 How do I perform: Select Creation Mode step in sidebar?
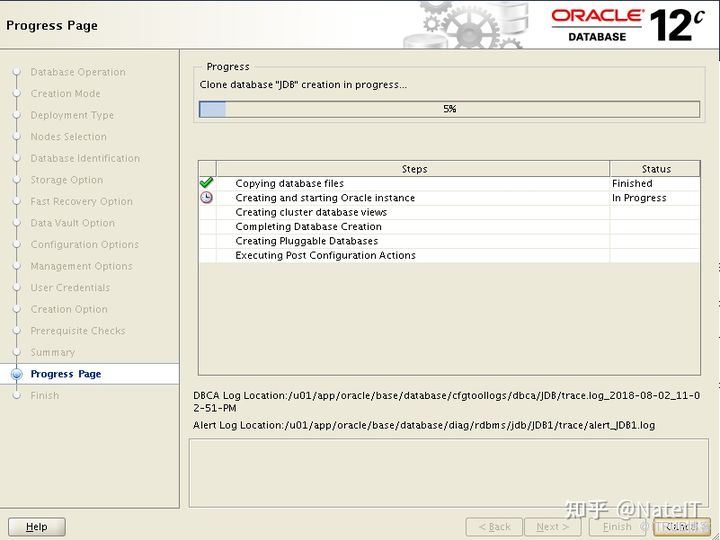point(65,94)
